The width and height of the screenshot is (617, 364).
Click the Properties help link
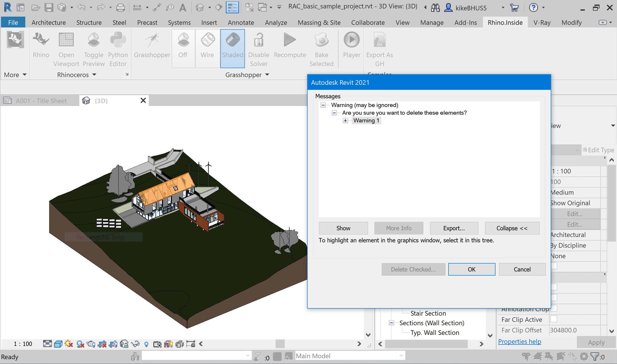click(519, 341)
